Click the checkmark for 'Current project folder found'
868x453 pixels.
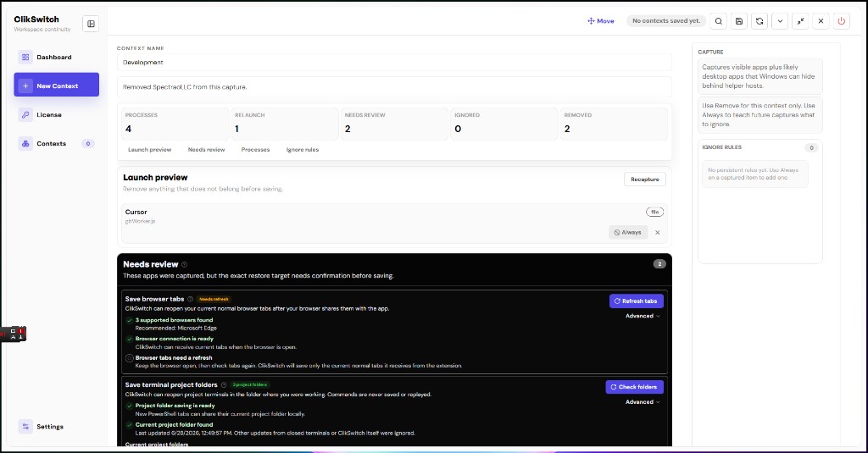[x=130, y=425]
